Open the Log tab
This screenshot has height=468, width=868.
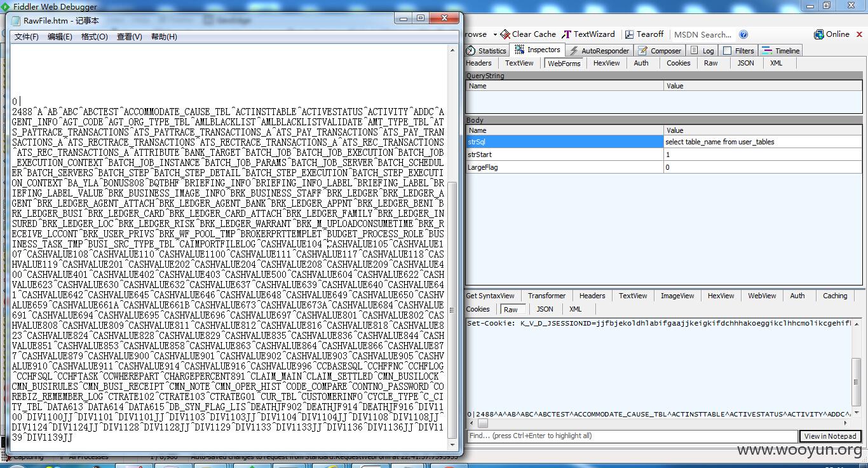click(702, 51)
